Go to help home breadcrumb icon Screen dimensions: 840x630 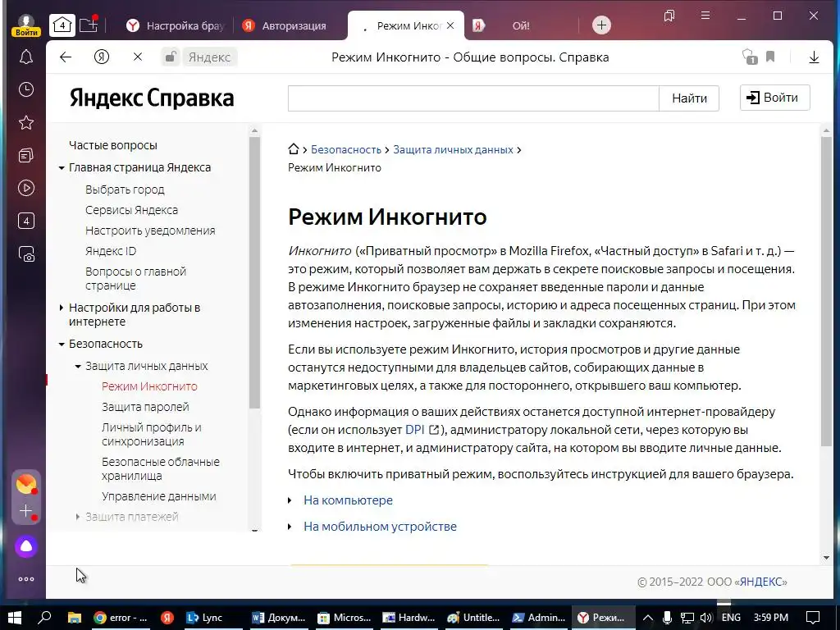coord(293,149)
